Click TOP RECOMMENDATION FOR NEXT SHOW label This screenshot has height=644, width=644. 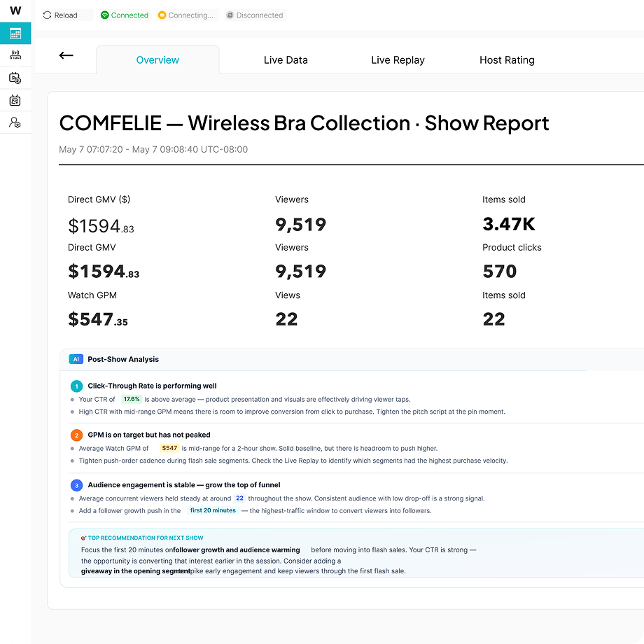coord(146,538)
